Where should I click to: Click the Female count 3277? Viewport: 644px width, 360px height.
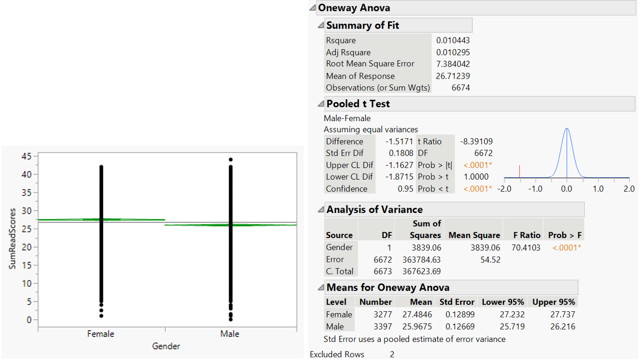coord(383,314)
